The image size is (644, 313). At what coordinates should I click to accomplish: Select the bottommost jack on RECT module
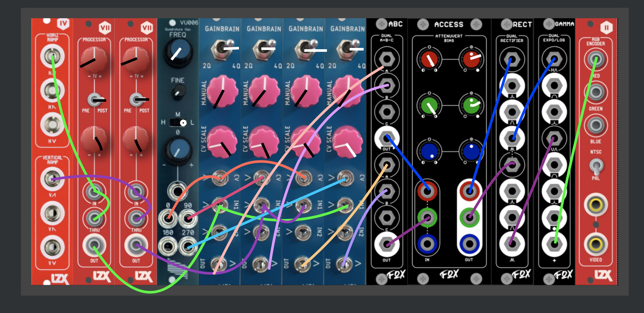click(512, 244)
